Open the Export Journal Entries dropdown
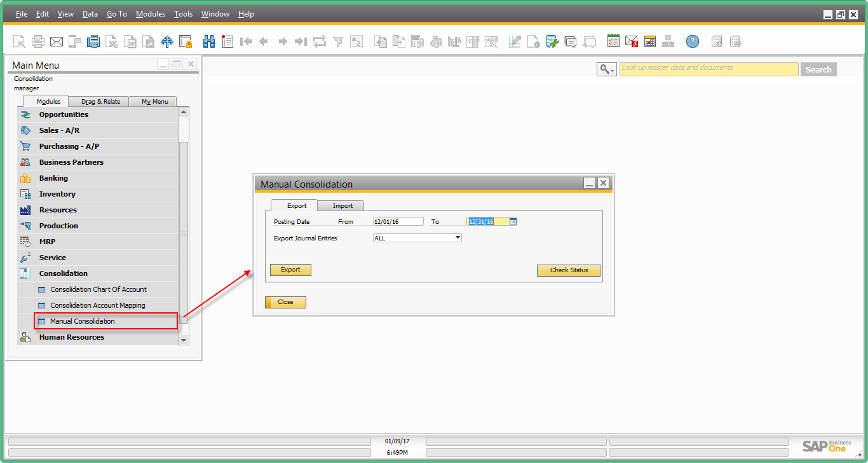The width and height of the screenshot is (868, 463). [458, 238]
